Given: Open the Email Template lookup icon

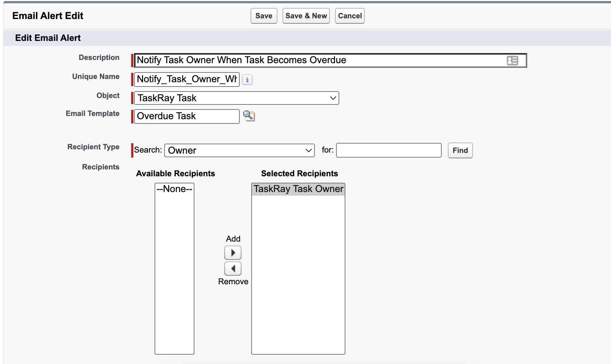Looking at the screenshot, I should pos(249,116).
